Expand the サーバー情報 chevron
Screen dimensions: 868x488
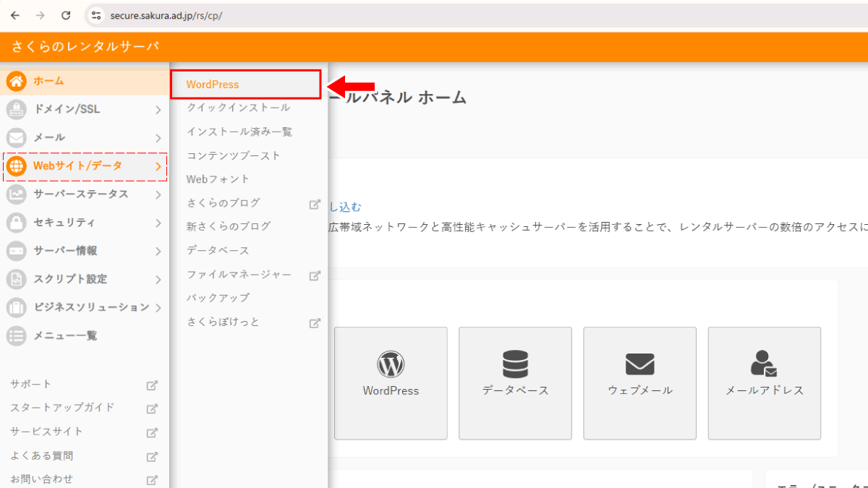click(158, 251)
